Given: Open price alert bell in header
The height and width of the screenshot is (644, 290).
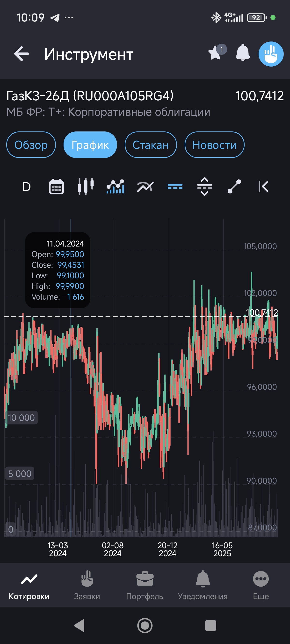Looking at the screenshot, I should click(242, 53).
